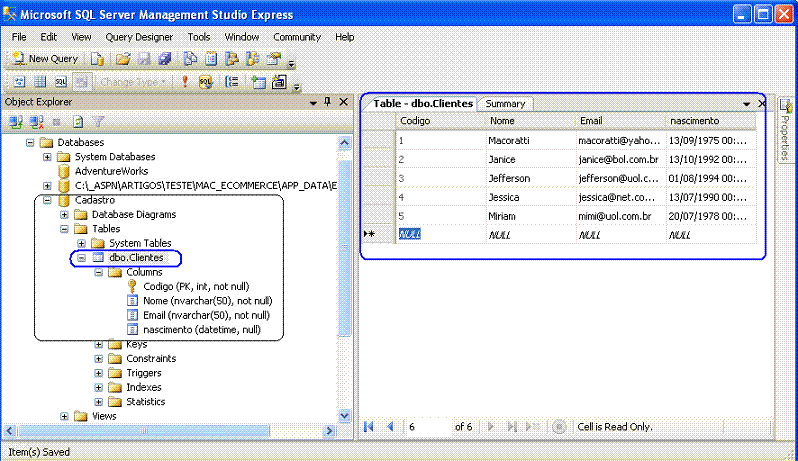
Task: Open the vertical Properties side tab
Action: pos(786,129)
